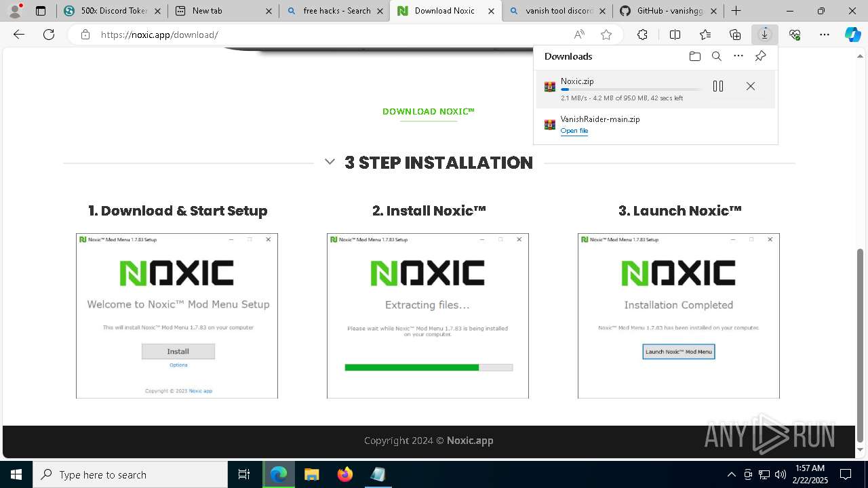Switch to vanish tool discord tab

[557, 11]
